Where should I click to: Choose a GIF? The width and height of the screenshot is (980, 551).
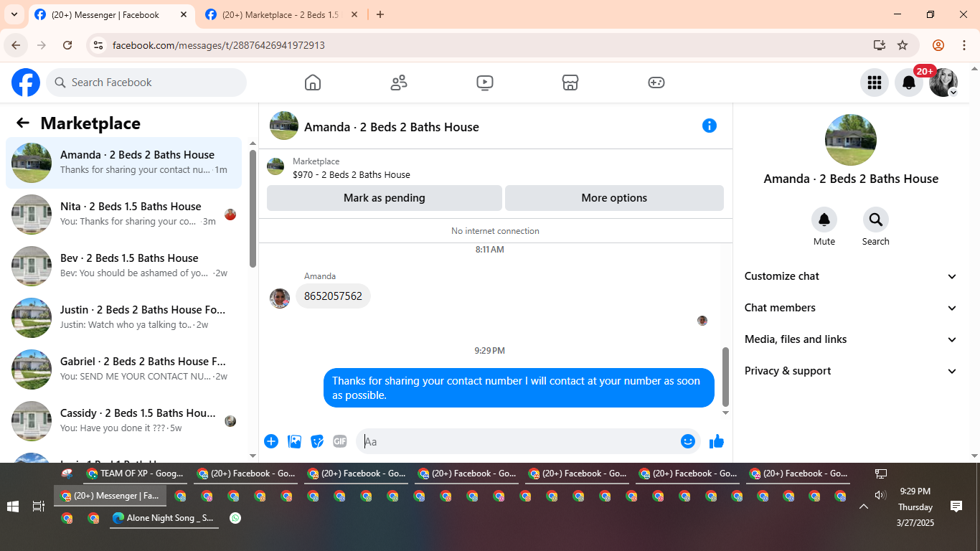340,441
